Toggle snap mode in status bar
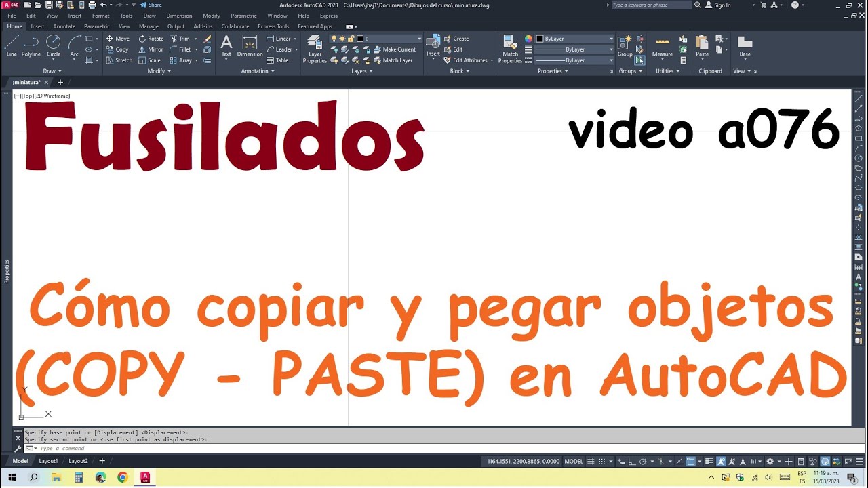868x488 pixels. [x=602, y=462]
